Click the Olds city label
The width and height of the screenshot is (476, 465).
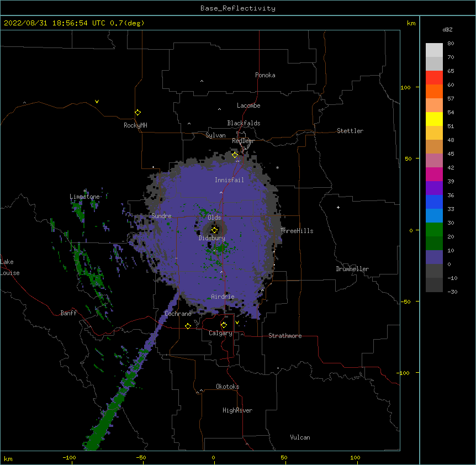click(214, 218)
